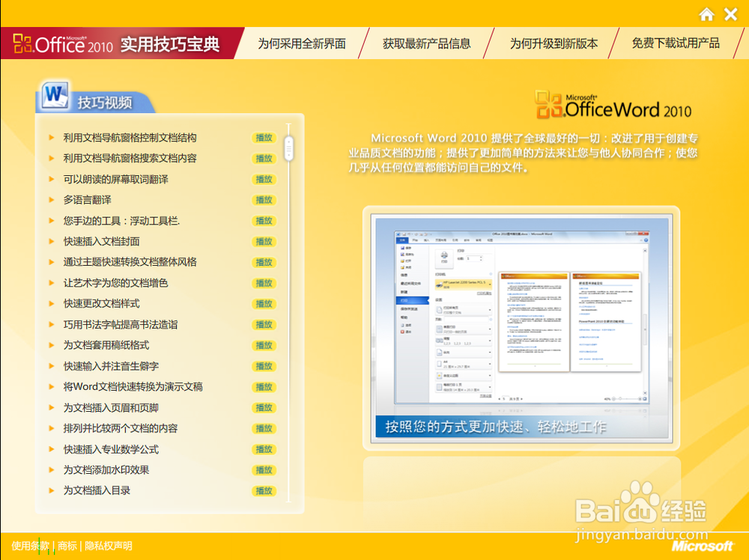The image size is (749, 560).
Task: Play 为文档插入目录 video
Action: click(264, 491)
